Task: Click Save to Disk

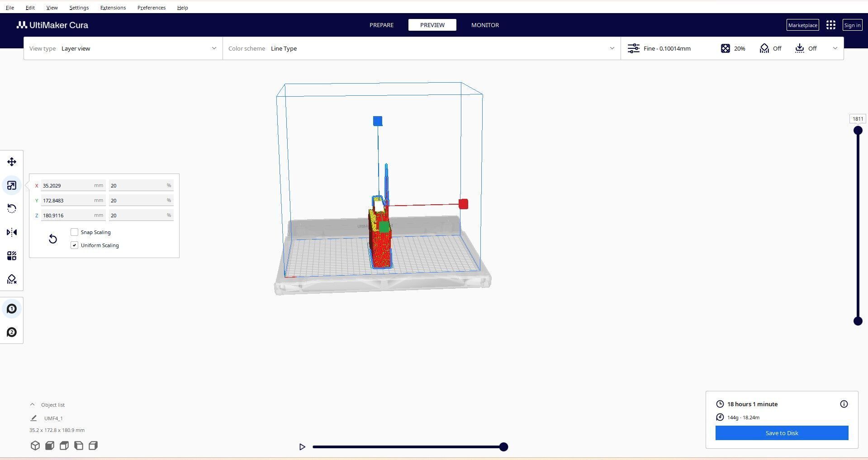Action: point(782,433)
